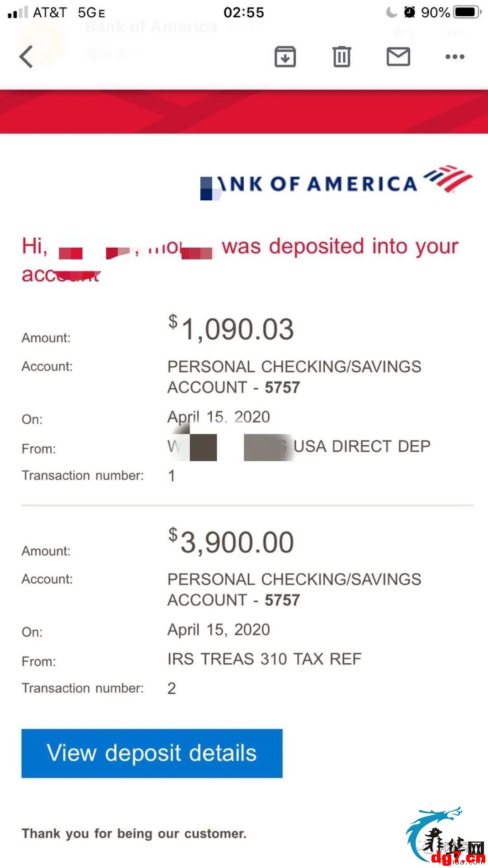Tap the cellular signal bars
488x868 pixels.
coord(18,12)
